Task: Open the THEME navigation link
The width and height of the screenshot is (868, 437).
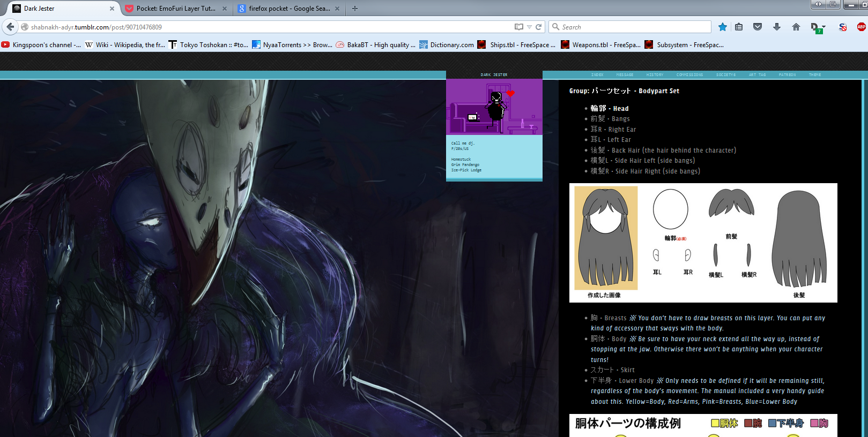Action: (815, 75)
